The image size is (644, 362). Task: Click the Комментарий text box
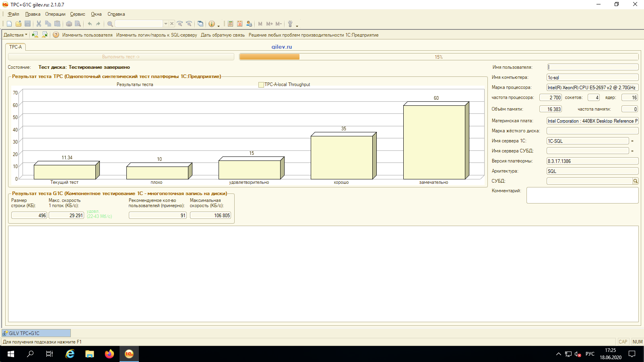(x=582, y=195)
